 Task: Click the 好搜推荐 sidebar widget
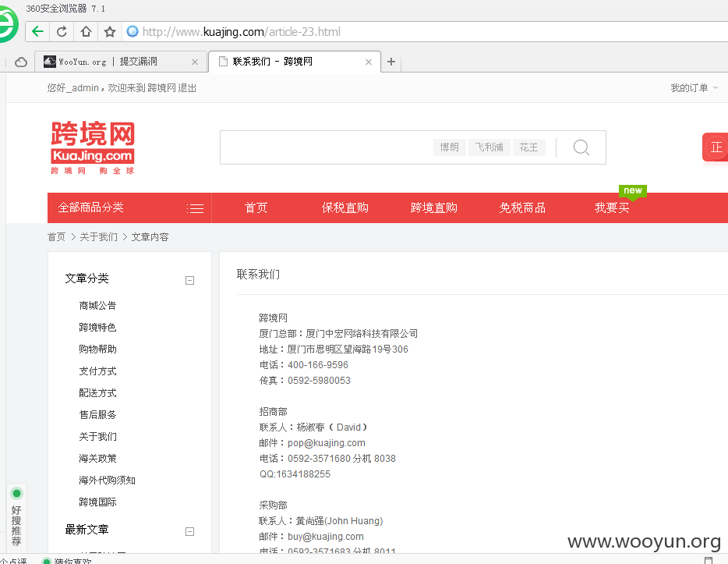[16, 518]
